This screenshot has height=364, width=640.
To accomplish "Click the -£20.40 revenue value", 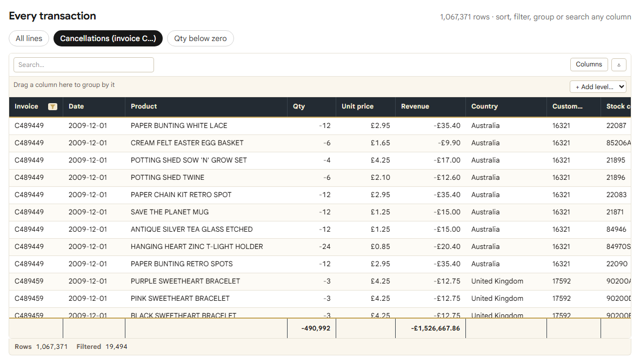I will pyautogui.click(x=447, y=247).
